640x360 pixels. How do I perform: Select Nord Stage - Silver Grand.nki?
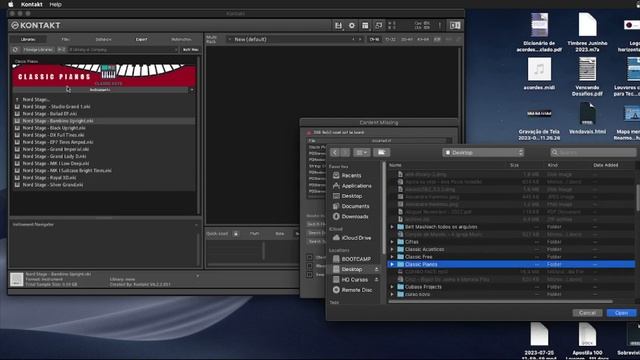[53, 185]
